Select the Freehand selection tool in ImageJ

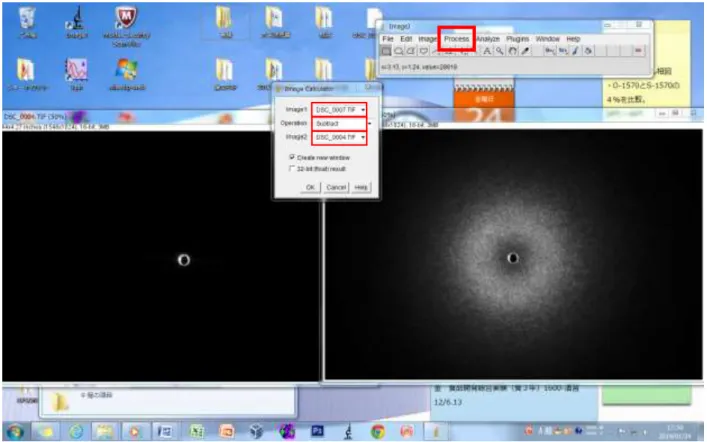(x=423, y=51)
